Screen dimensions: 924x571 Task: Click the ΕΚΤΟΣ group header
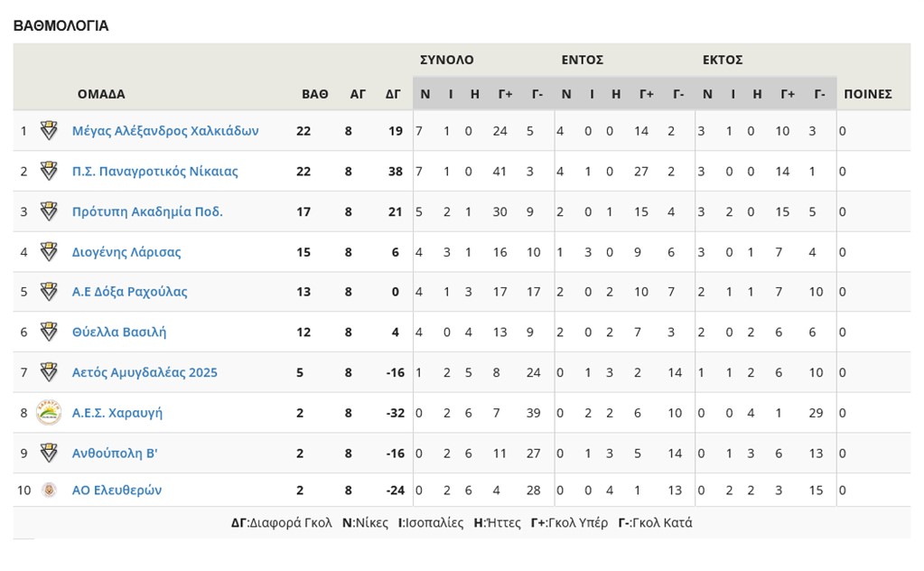coord(723,61)
